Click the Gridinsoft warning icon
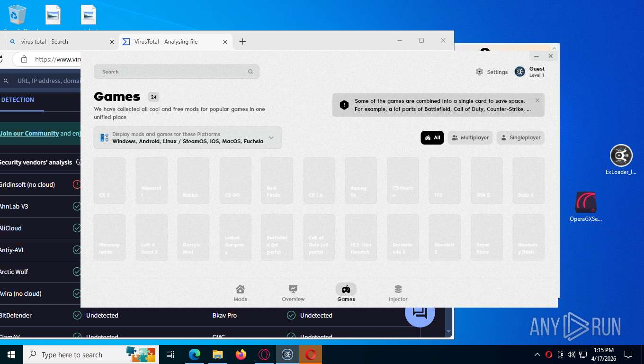The width and height of the screenshot is (644, 364). [x=77, y=184]
